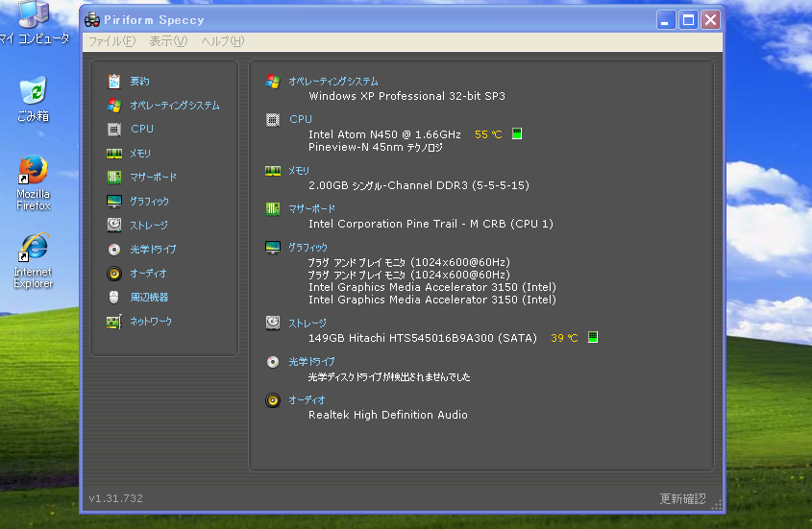The width and height of the screenshot is (812, 529).
Task: Click the Summary (要約) clipboard icon in sidebar
Action: (114, 82)
